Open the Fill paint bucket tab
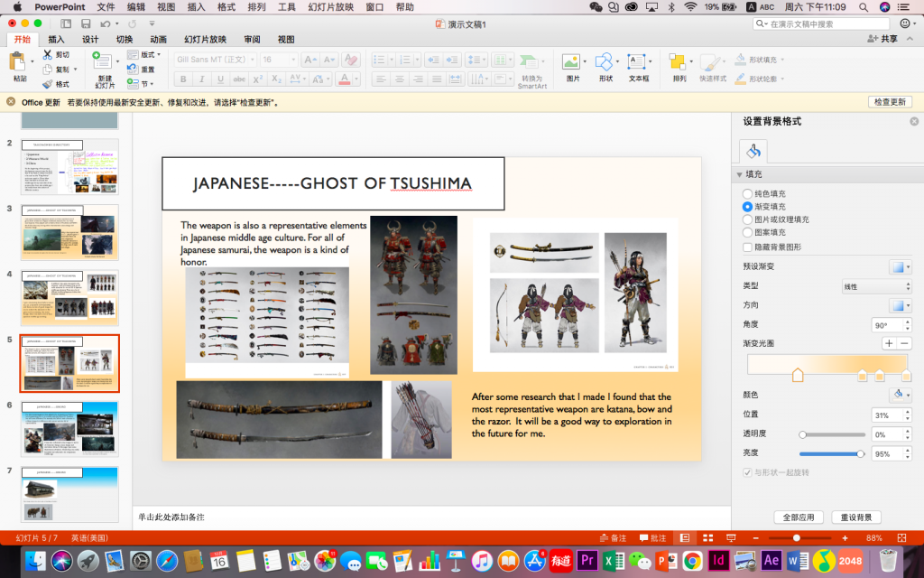The image size is (924, 578). [753, 152]
